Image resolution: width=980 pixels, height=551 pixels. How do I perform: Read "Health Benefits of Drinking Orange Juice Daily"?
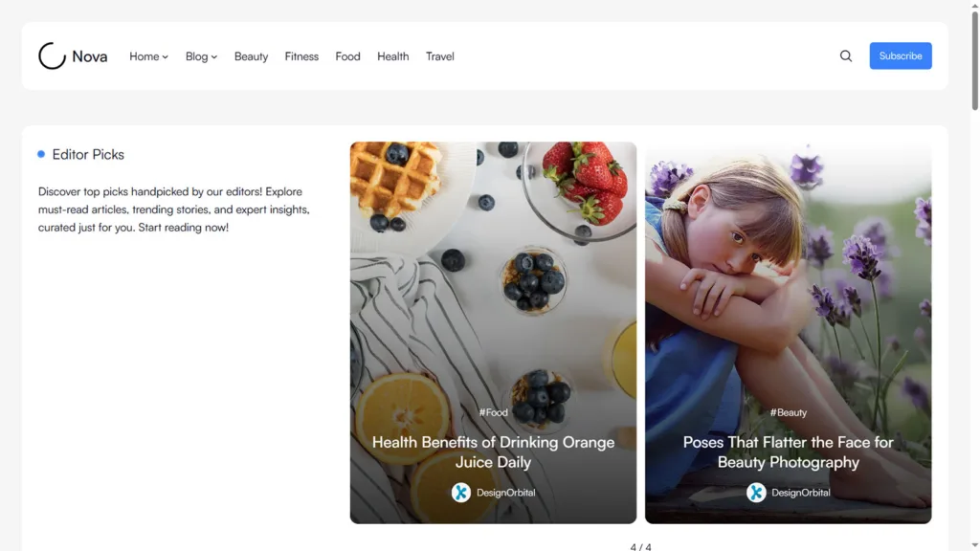point(494,452)
